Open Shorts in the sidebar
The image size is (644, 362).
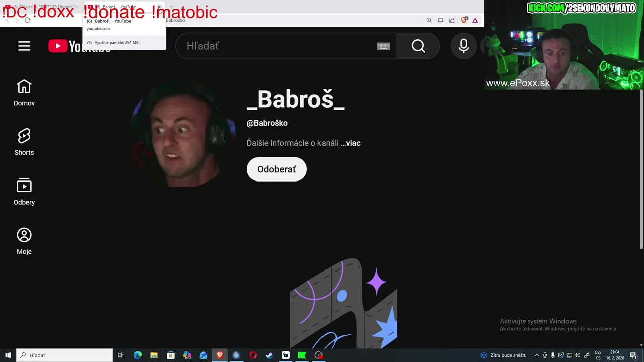[24, 142]
